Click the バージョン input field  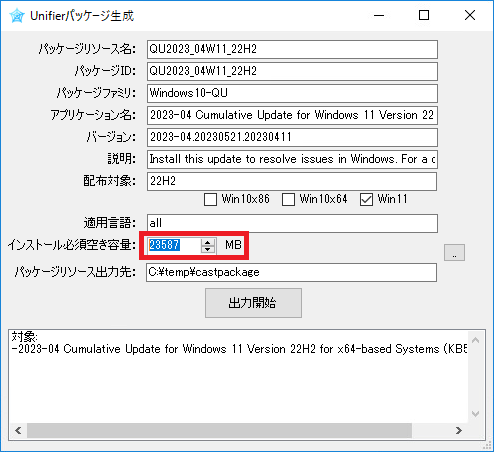pos(292,137)
